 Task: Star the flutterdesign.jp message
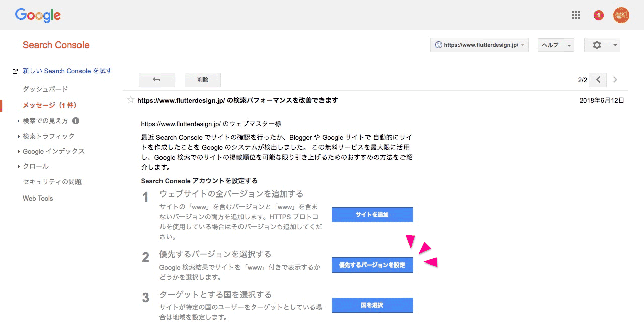(x=131, y=100)
